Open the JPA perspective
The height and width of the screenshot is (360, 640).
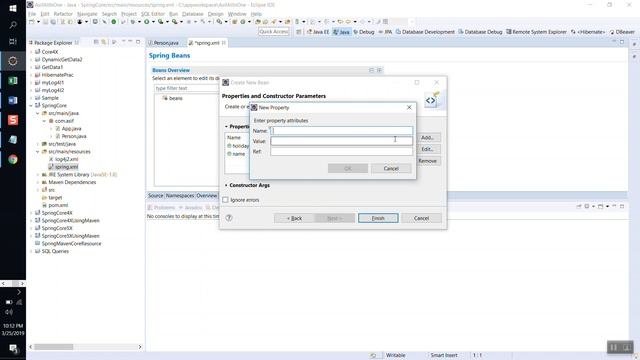click(385, 32)
